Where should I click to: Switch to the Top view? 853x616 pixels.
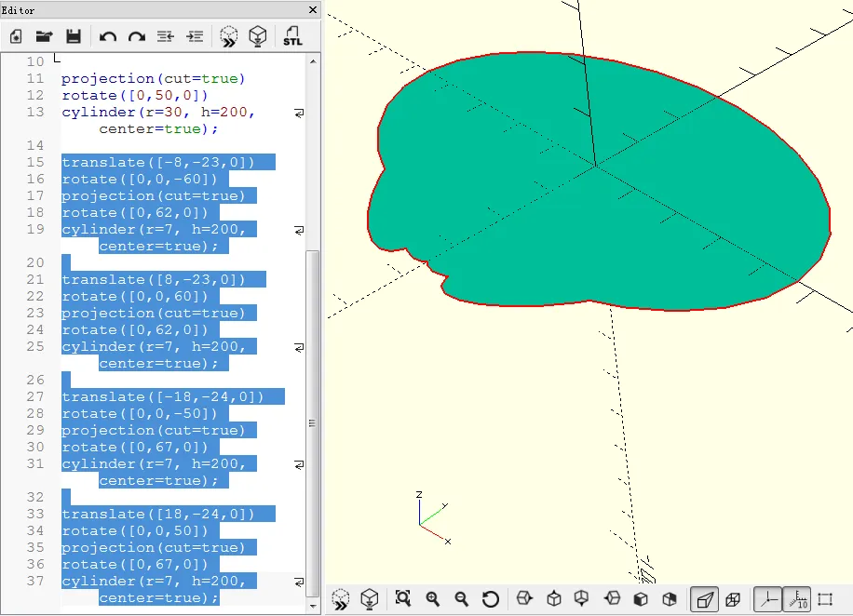tap(554, 598)
